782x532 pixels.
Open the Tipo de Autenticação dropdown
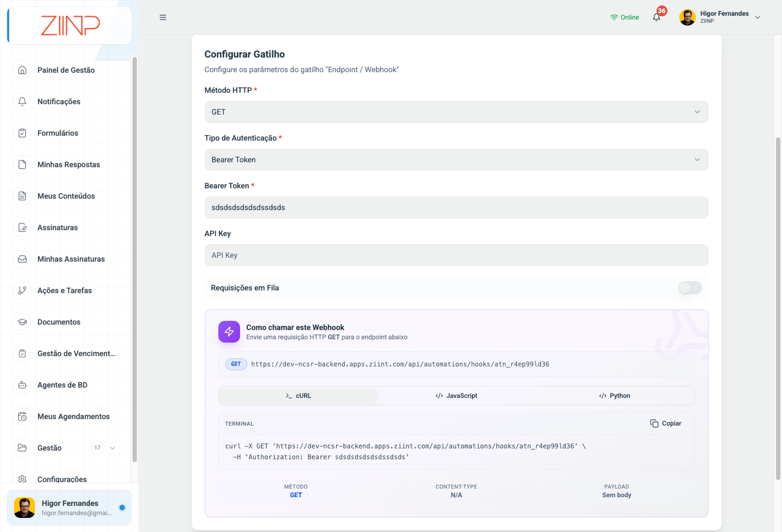click(x=456, y=160)
